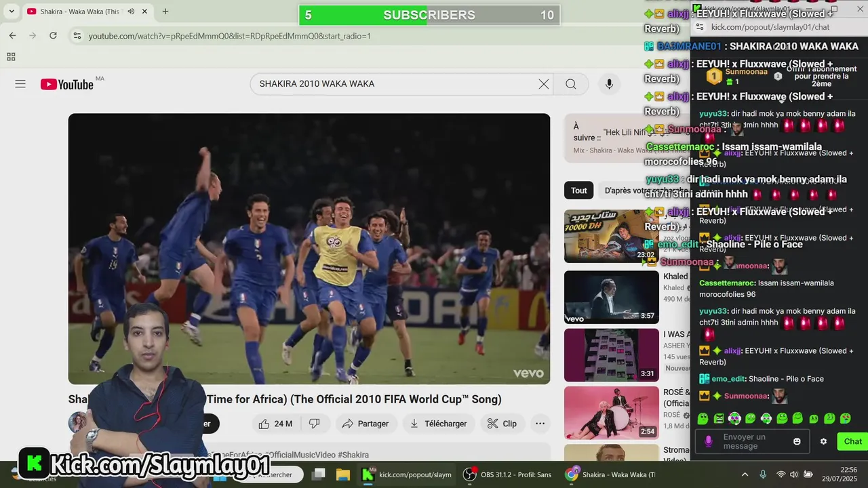868x488 pixels.
Task: Share the video with Partager
Action: coord(366,424)
